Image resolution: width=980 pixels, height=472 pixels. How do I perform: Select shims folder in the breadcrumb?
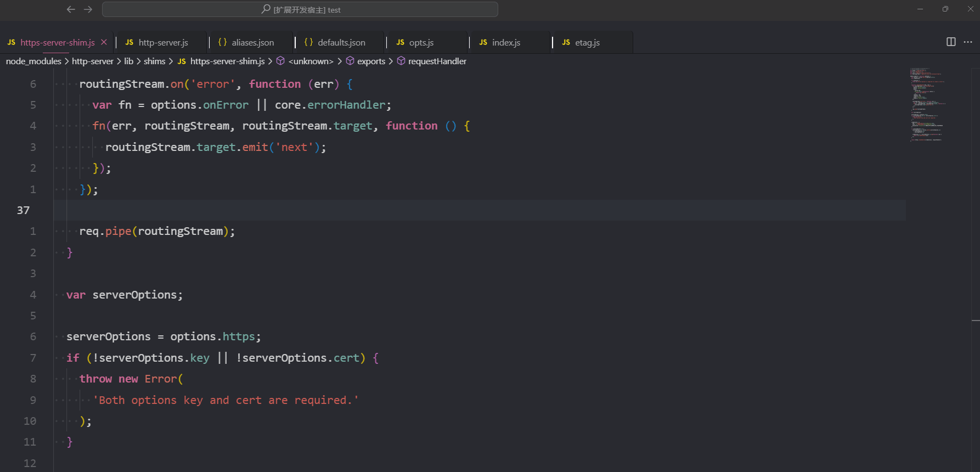154,61
